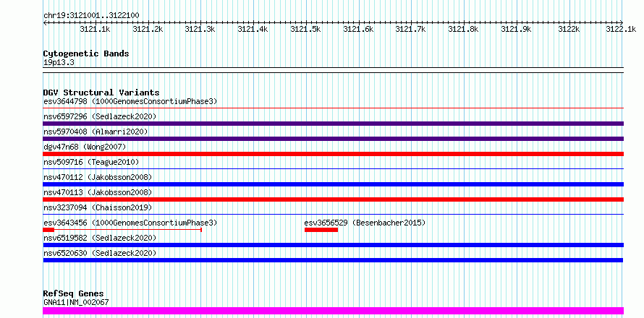Open the GNA11|NM_002067 gene label

pos(76,303)
